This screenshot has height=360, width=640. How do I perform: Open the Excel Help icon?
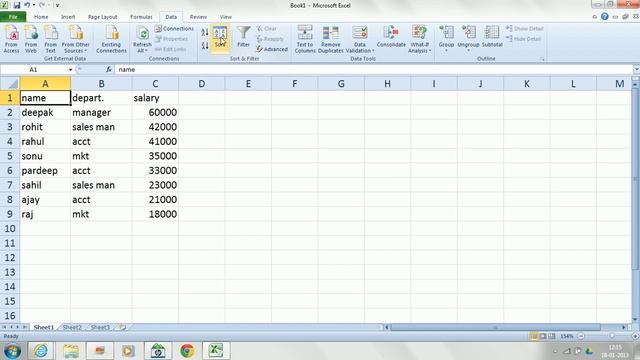click(x=605, y=17)
